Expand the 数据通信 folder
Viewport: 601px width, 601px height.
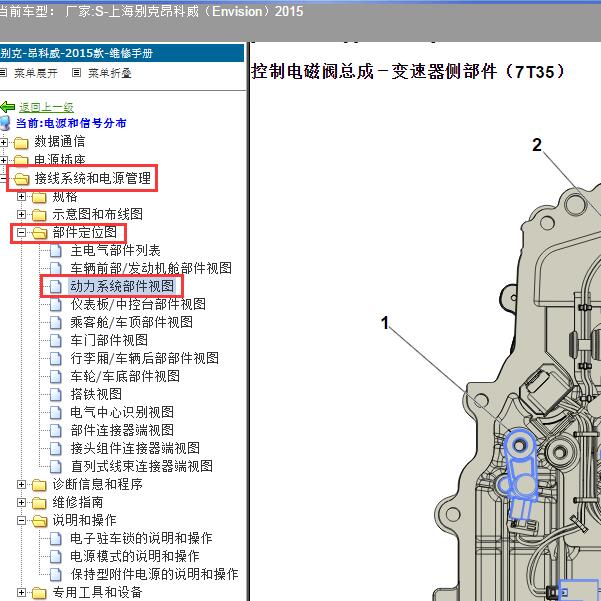click(4, 143)
